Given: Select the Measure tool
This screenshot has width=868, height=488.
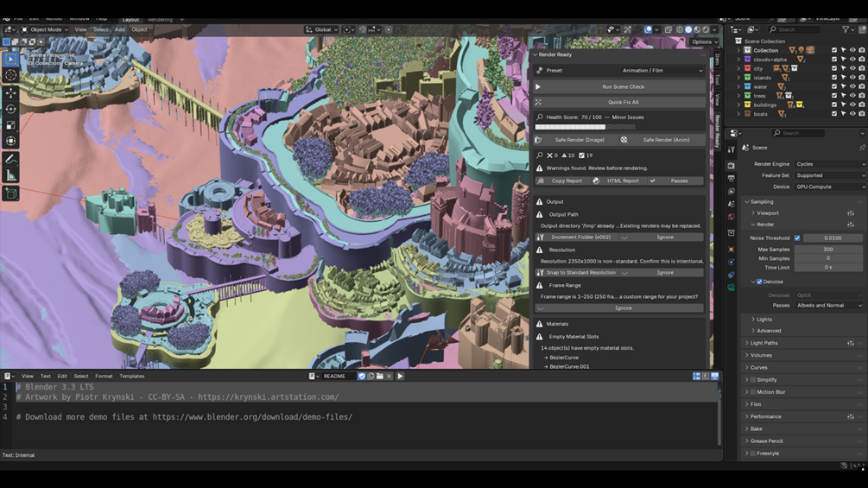Looking at the screenshot, I should (10, 176).
